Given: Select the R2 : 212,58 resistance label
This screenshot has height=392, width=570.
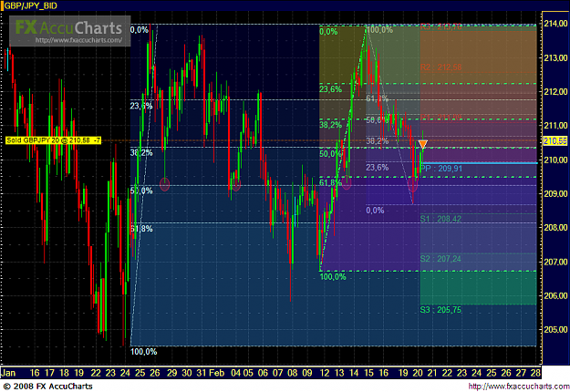Looking at the screenshot, I should point(440,67).
